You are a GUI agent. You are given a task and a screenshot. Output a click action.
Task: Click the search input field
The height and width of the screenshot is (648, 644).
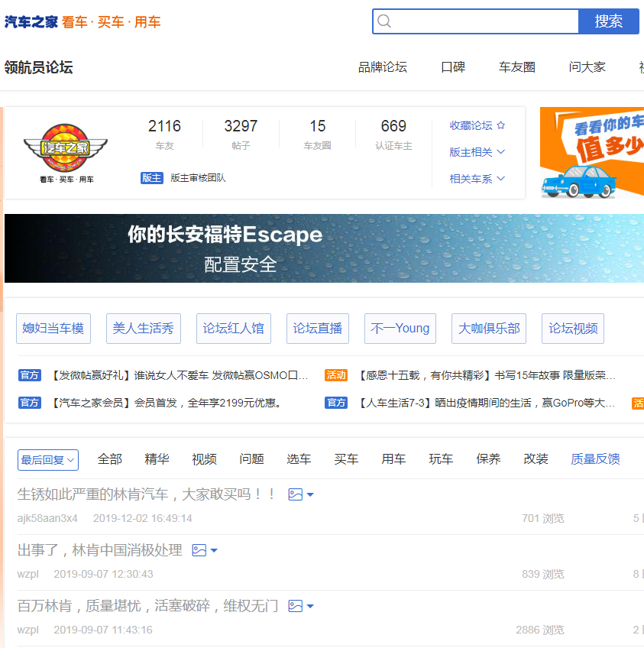[x=475, y=21]
